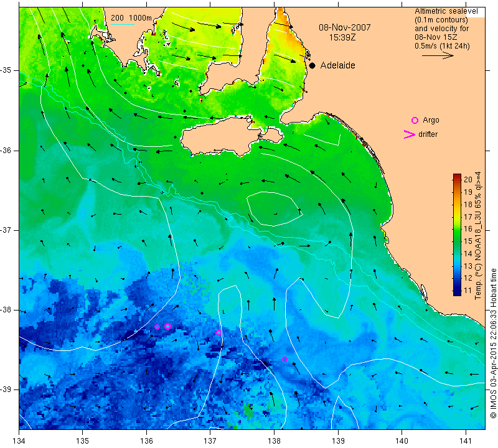This screenshot has height=448, width=498.
Task: Click the longitude axis label "137"
Action: 210,441
